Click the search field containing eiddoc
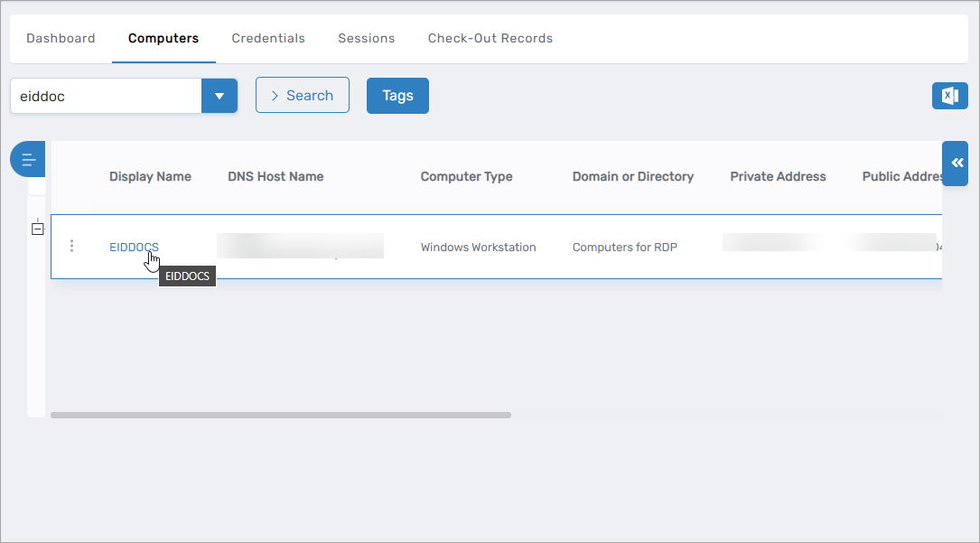This screenshot has width=980, height=543. [105, 96]
